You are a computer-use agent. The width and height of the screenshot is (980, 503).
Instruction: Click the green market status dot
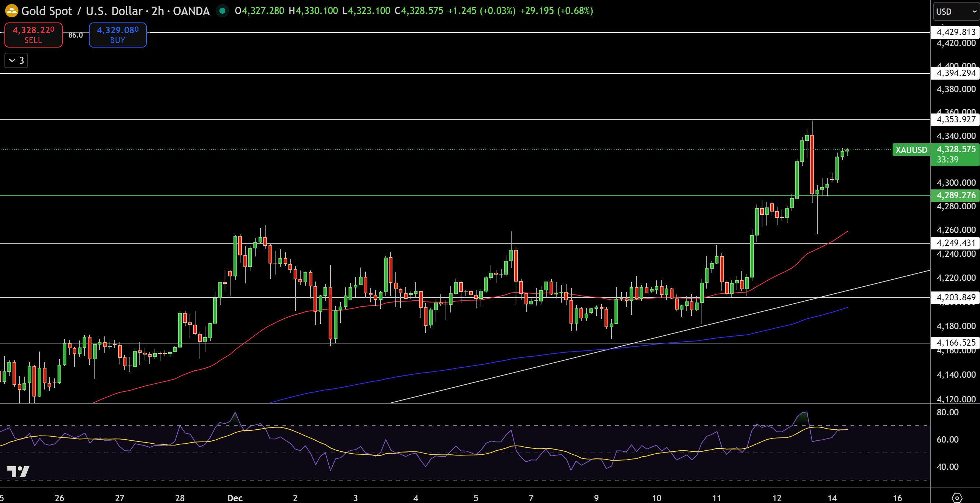coord(222,11)
